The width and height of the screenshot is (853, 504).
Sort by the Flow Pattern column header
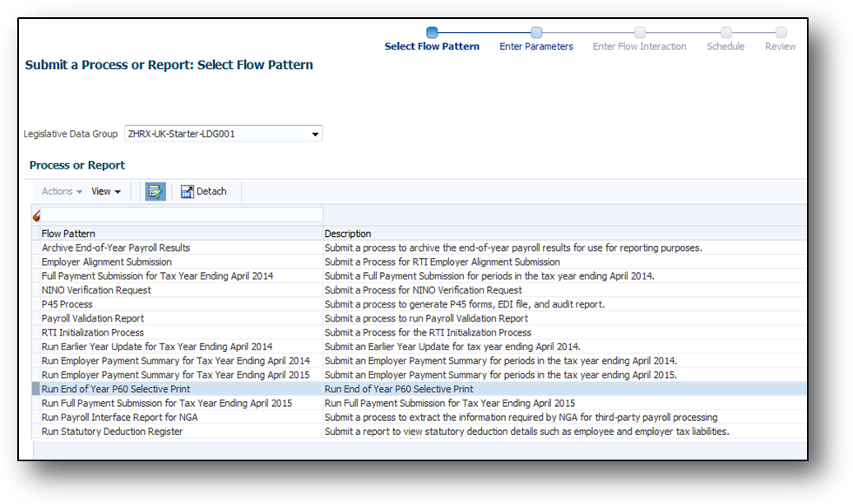coord(68,234)
